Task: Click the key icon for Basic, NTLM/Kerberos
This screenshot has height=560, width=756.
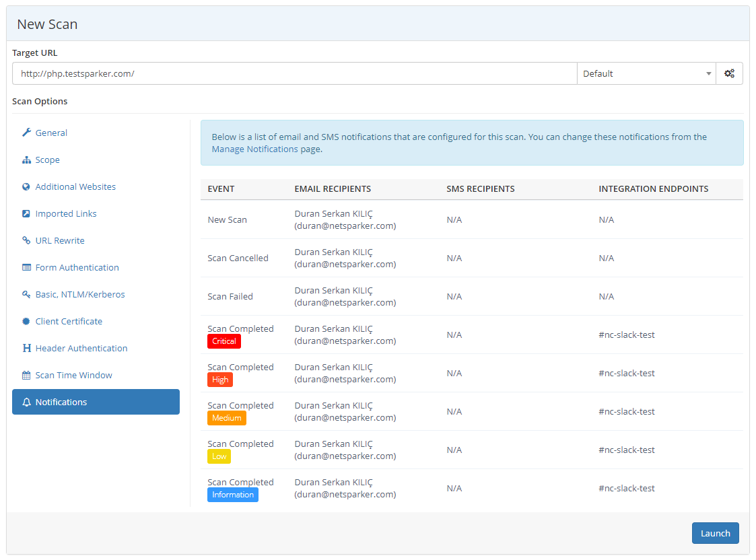Action: [x=26, y=294]
